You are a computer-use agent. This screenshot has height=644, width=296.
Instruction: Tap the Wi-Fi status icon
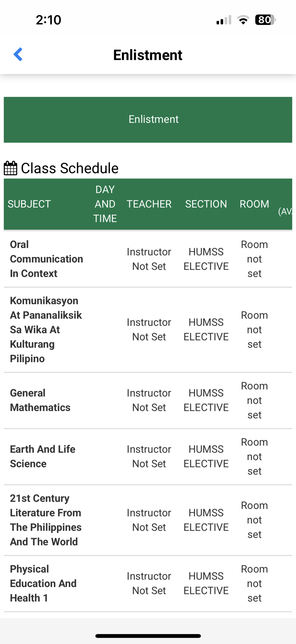243,20
